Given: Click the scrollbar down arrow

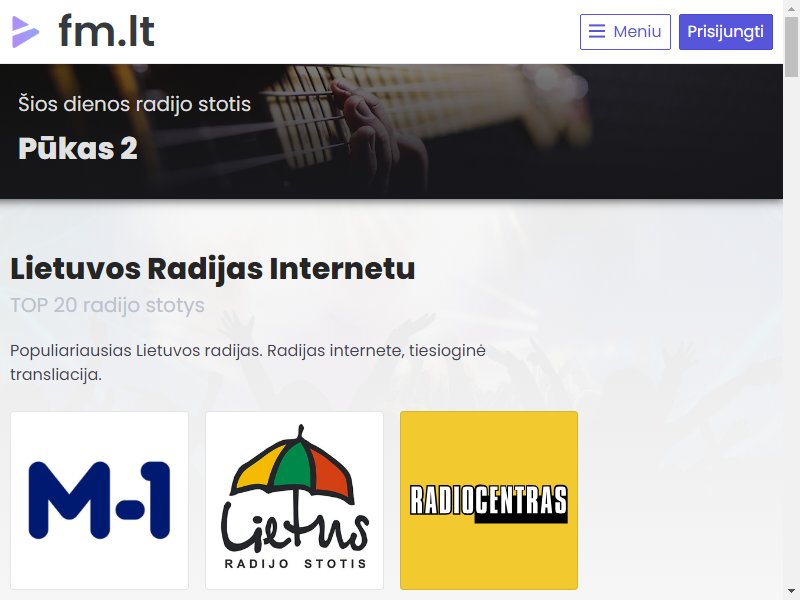Looking at the screenshot, I should 791,593.
